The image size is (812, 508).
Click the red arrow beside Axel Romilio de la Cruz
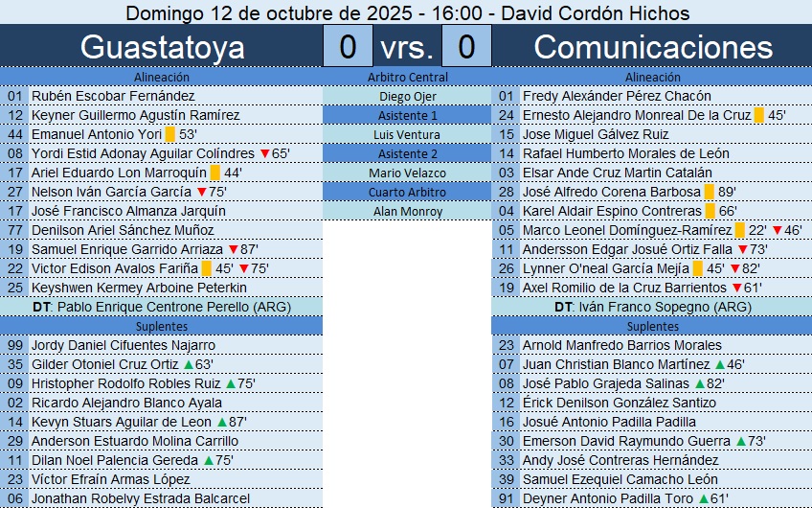point(735,288)
